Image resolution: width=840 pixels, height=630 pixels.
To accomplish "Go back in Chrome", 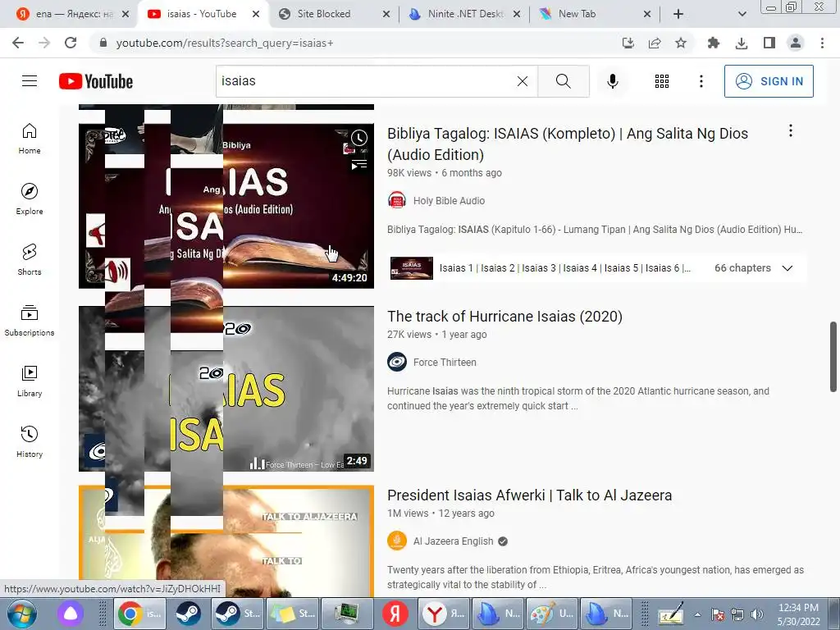I will coord(18,43).
